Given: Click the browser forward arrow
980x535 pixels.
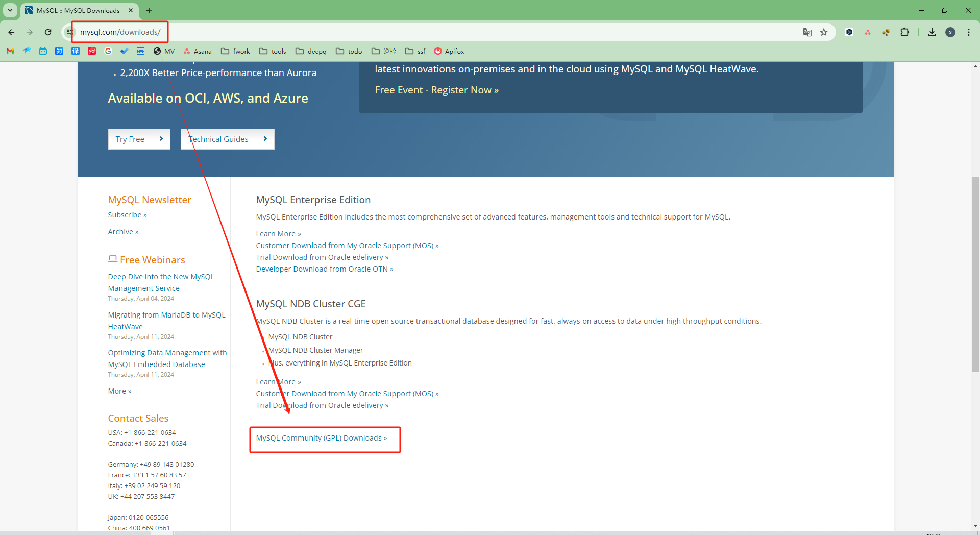Looking at the screenshot, I should click(30, 32).
